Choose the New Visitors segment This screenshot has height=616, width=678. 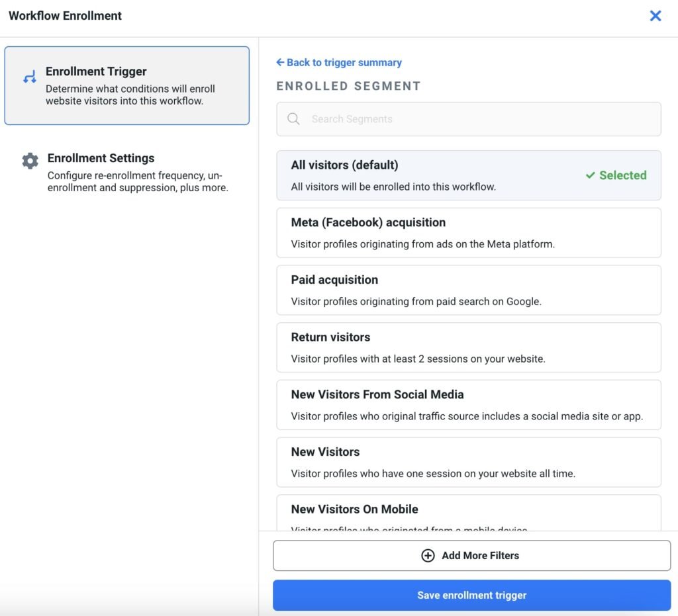pos(468,462)
